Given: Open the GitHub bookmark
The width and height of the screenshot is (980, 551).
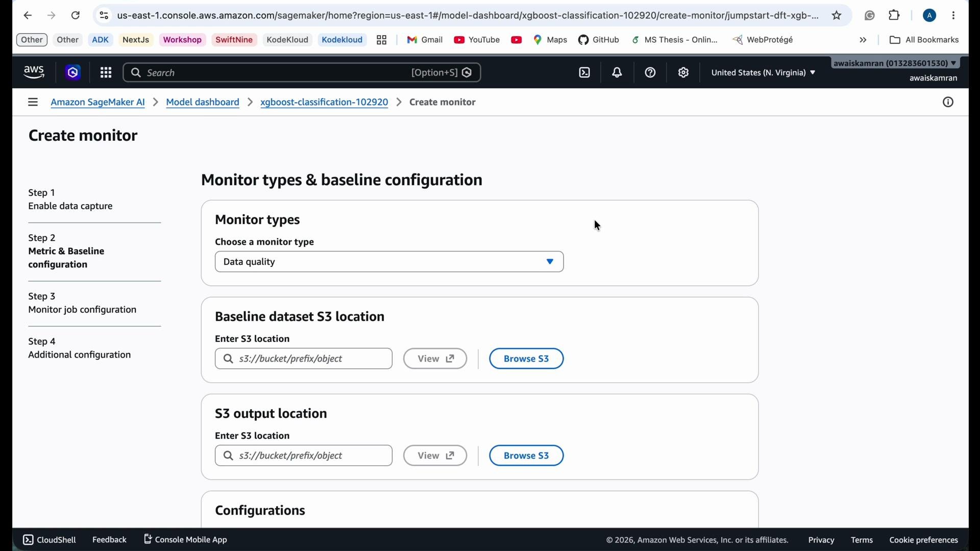Looking at the screenshot, I should pos(599,40).
